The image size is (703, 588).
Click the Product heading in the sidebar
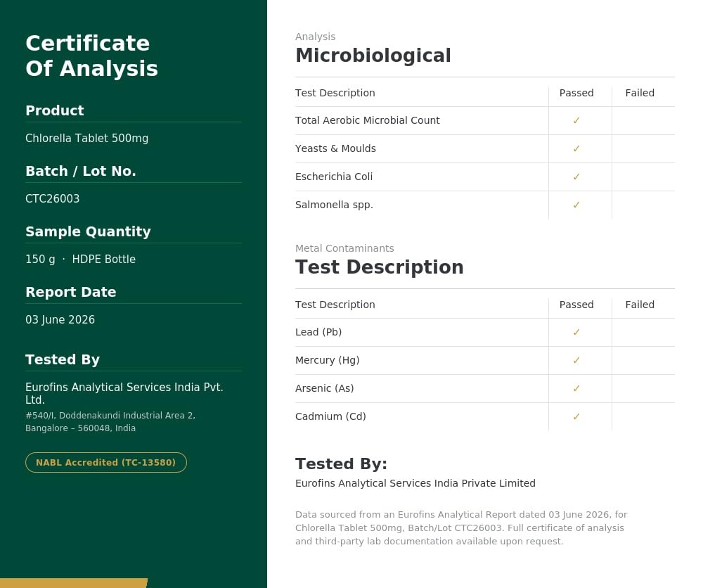(x=55, y=110)
